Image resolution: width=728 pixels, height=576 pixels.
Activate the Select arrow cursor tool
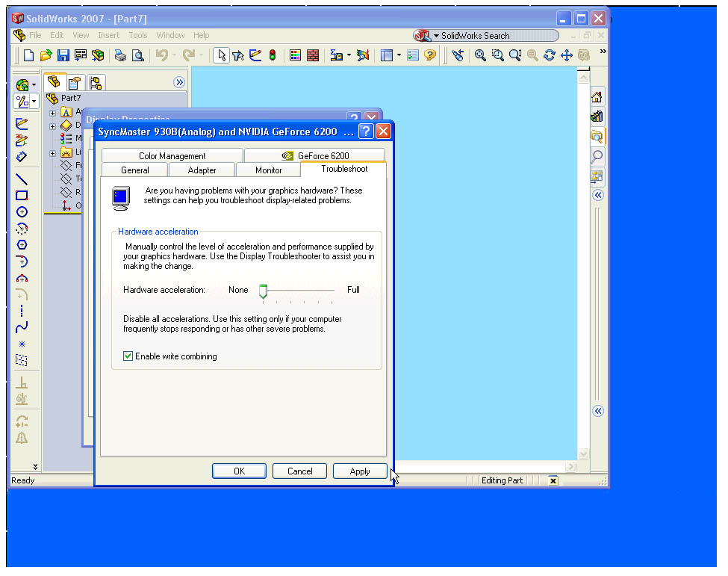coord(222,56)
